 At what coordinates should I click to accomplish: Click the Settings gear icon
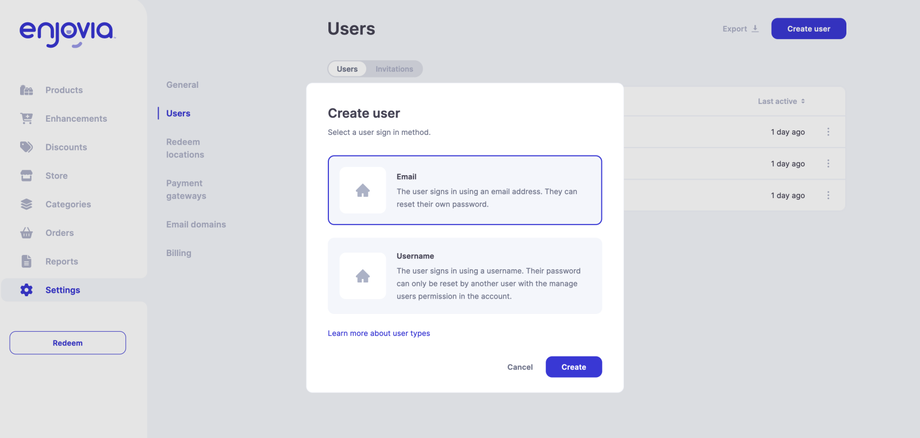point(26,290)
